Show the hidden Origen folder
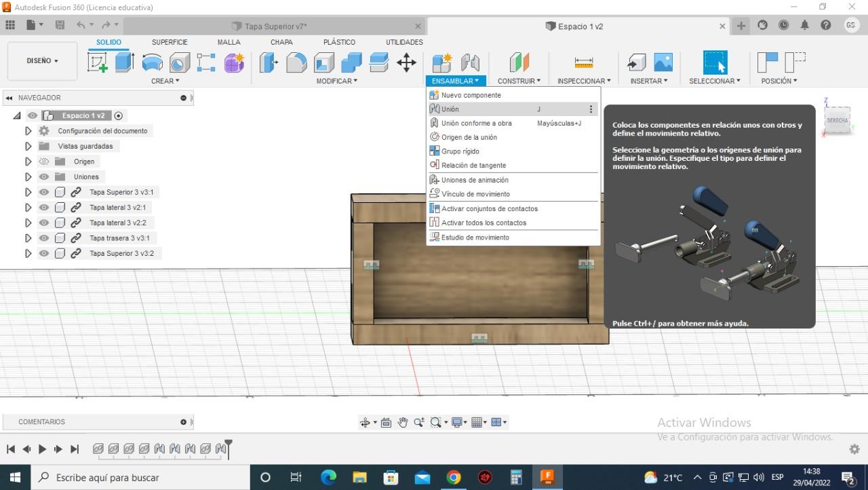Viewport: 868px width, 490px height. [44, 162]
